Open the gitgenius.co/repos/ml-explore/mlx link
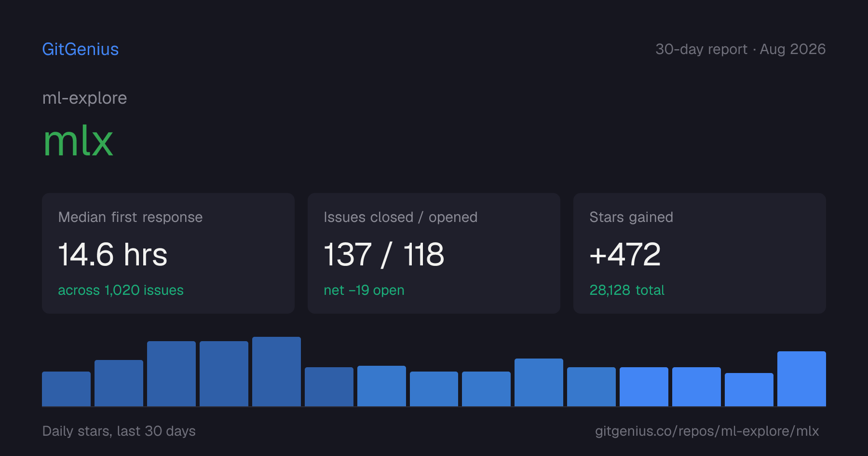 pyautogui.click(x=707, y=431)
